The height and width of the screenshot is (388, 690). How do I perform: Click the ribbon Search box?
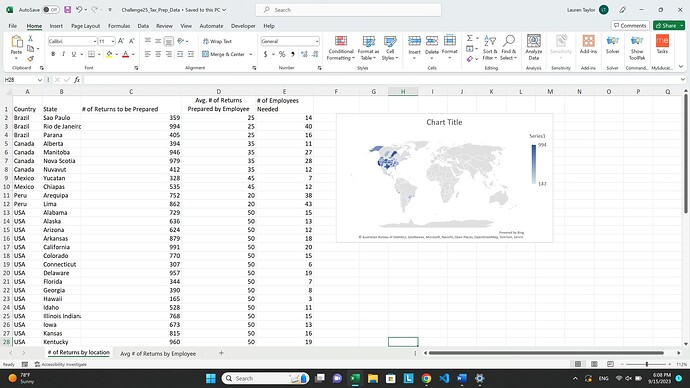coord(349,10)
